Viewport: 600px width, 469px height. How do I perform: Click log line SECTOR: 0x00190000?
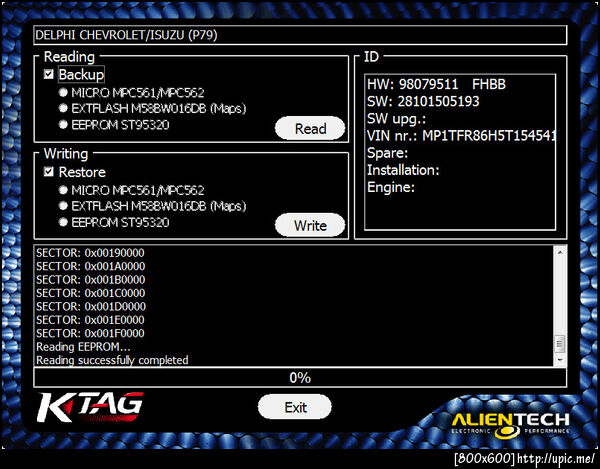point(90,253)
